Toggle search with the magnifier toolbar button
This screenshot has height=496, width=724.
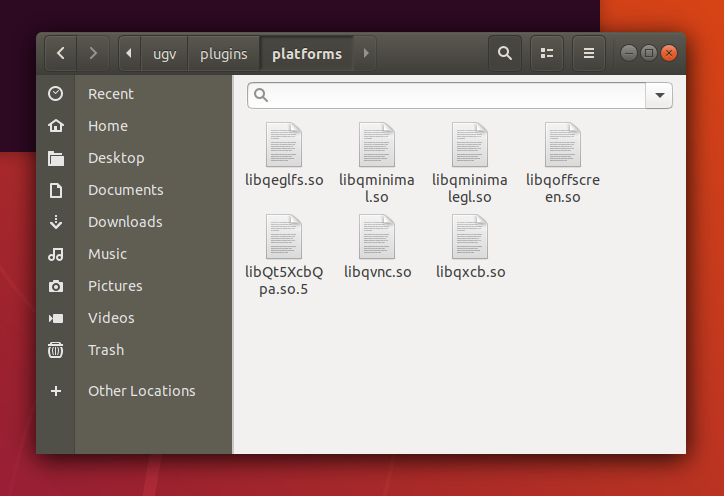[505, 54]
